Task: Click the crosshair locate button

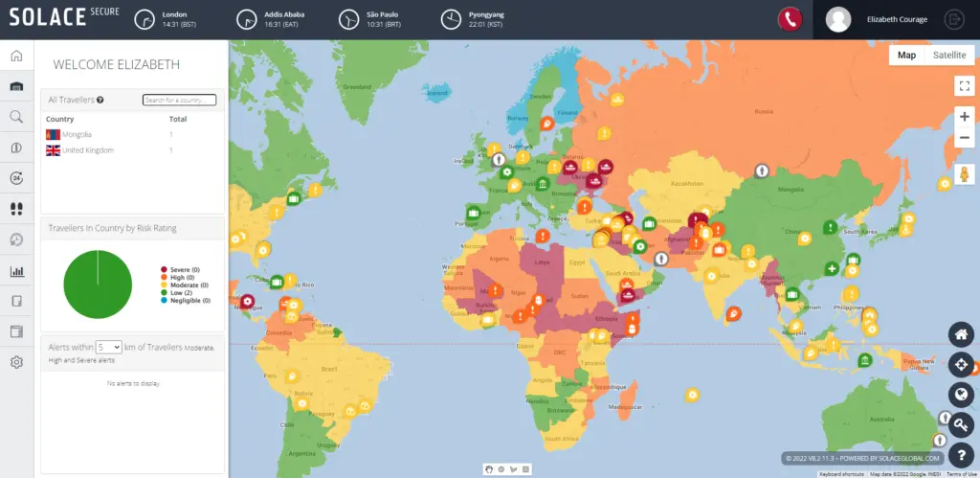Action: (961, 365)
